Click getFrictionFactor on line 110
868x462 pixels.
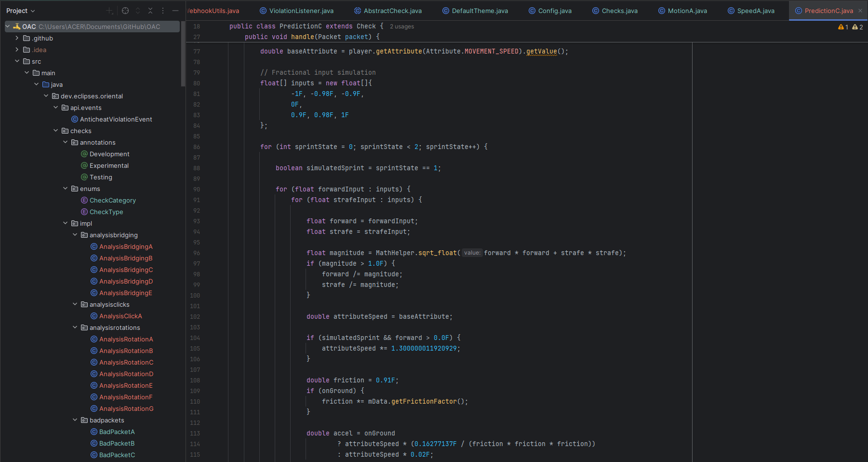pos(424,401)
